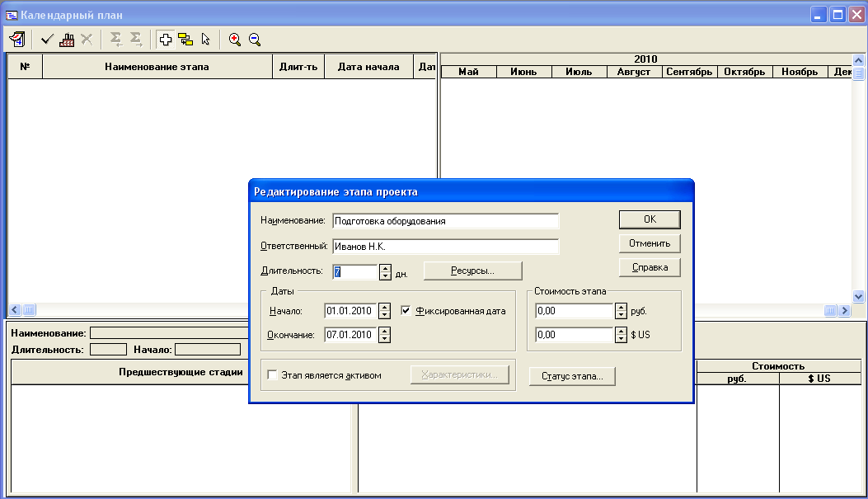Click the checkmark toolbar icon
The height and width of the screenshot is (499, 868).
(47, 39)
